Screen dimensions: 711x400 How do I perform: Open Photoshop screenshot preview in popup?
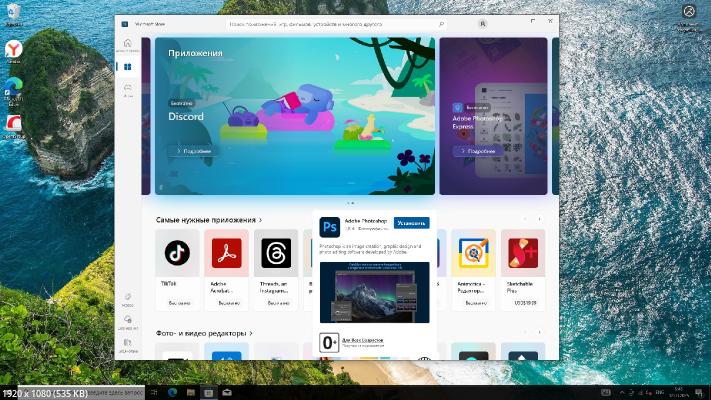click(375, 293)
